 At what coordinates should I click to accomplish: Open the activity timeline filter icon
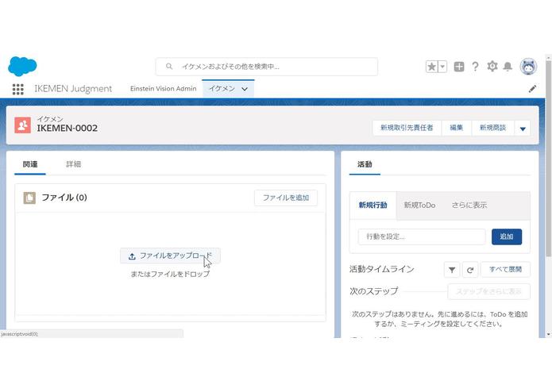tap(452, 270)
